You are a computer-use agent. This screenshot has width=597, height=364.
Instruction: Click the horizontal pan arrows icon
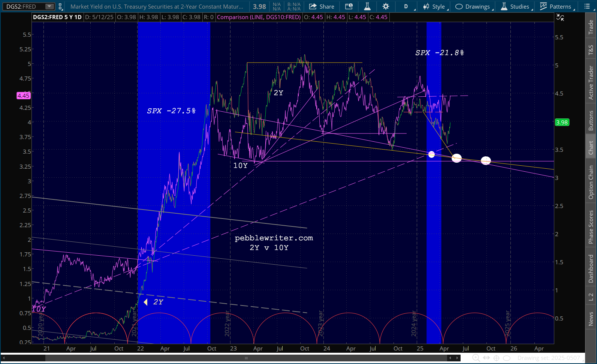[486, 358]
